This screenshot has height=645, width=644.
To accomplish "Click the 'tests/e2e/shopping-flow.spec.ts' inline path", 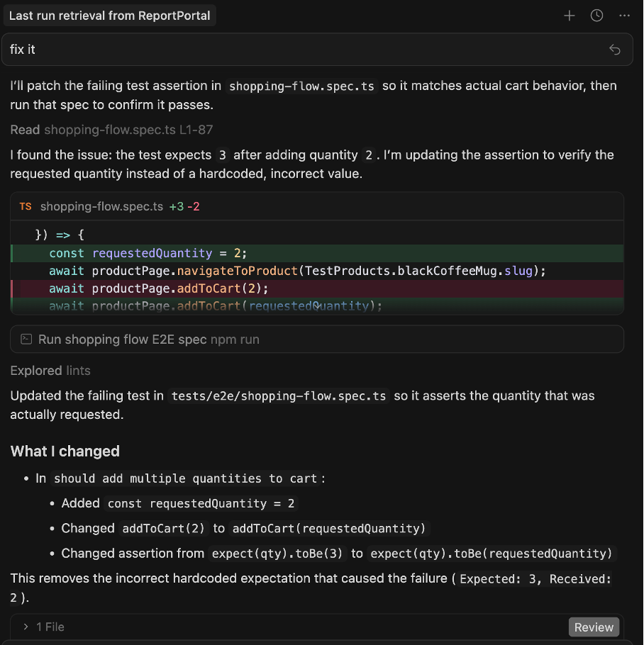I will [x=279, y=396].
